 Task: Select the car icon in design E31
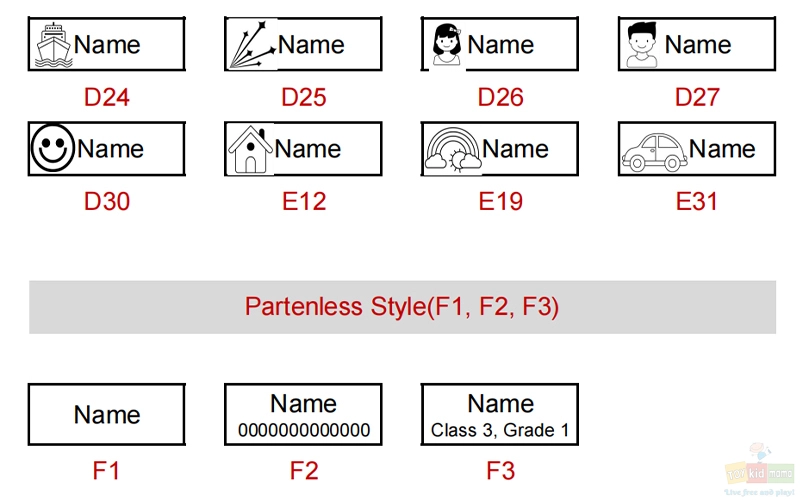[x=655, y=152]
